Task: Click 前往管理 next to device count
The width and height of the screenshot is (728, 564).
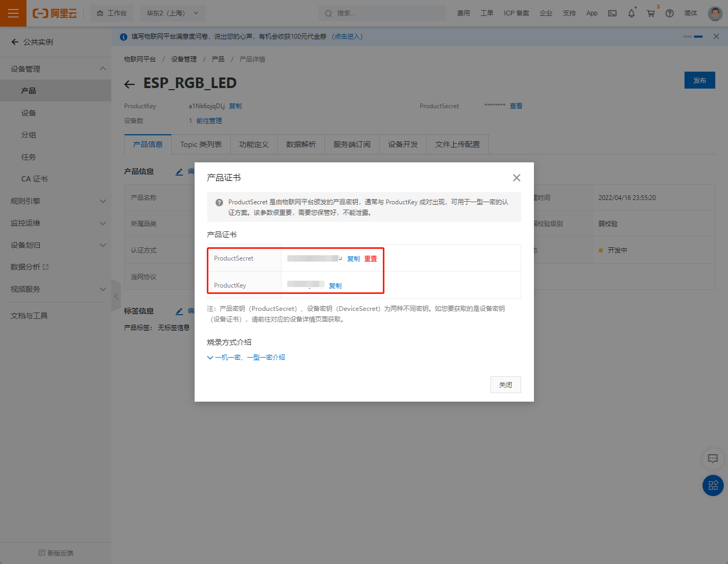Action: tap(209, 121)
